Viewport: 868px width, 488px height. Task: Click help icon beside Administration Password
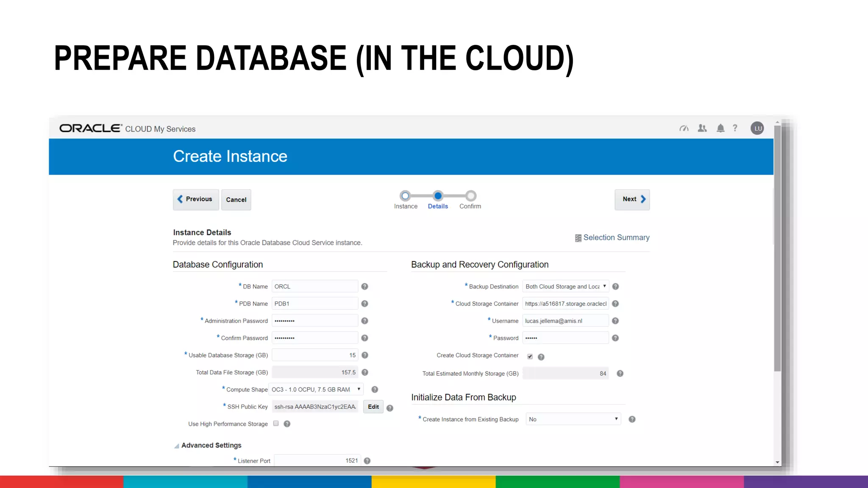pyautogui.click(x=364, y=321)
